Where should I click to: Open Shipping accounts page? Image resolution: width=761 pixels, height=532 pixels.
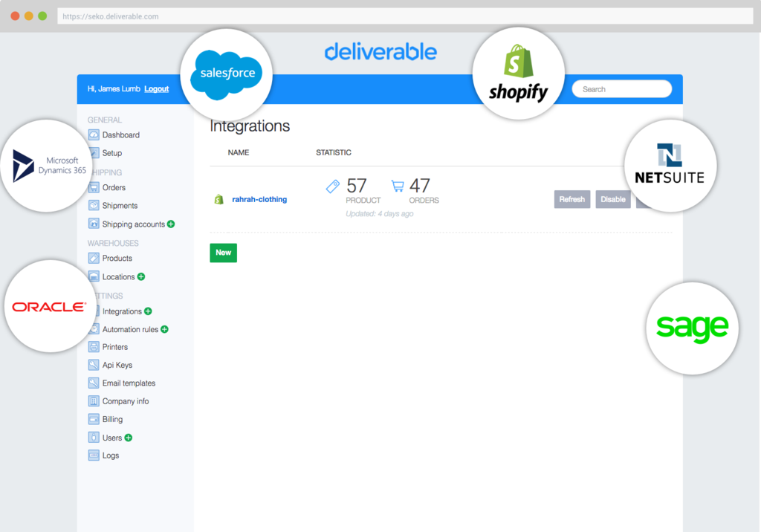pos(134,224)
